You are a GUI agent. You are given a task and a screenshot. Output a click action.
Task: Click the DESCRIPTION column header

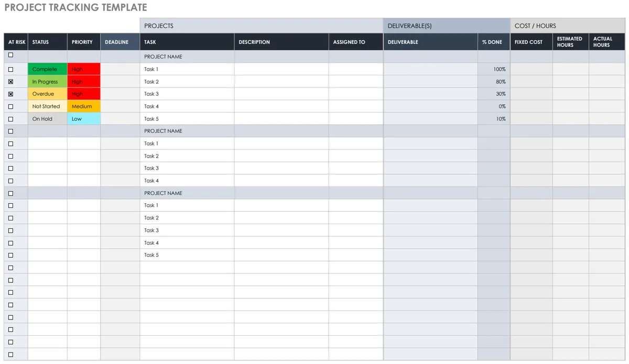(281, 42)
